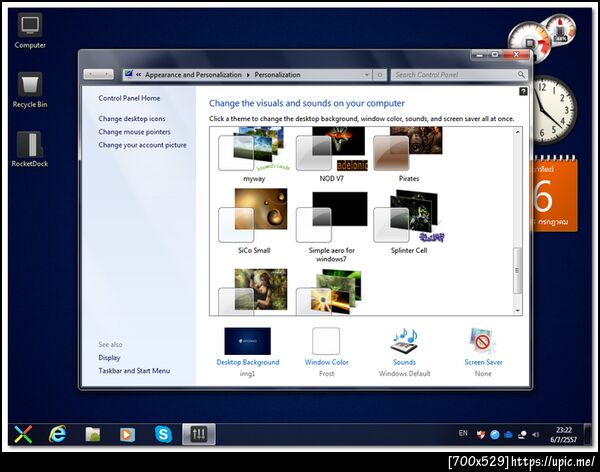
Task: Launch Skype from the taskbar
Action: pos(163,434)
